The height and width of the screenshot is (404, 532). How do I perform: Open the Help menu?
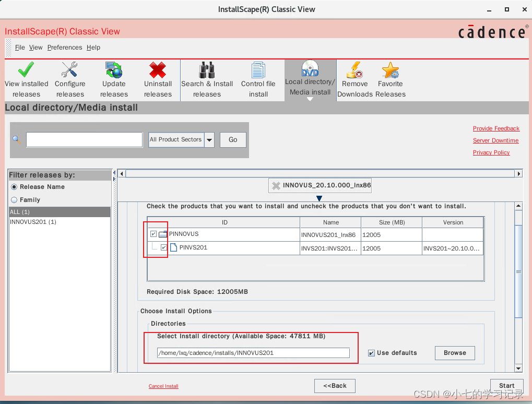point(93,47)
